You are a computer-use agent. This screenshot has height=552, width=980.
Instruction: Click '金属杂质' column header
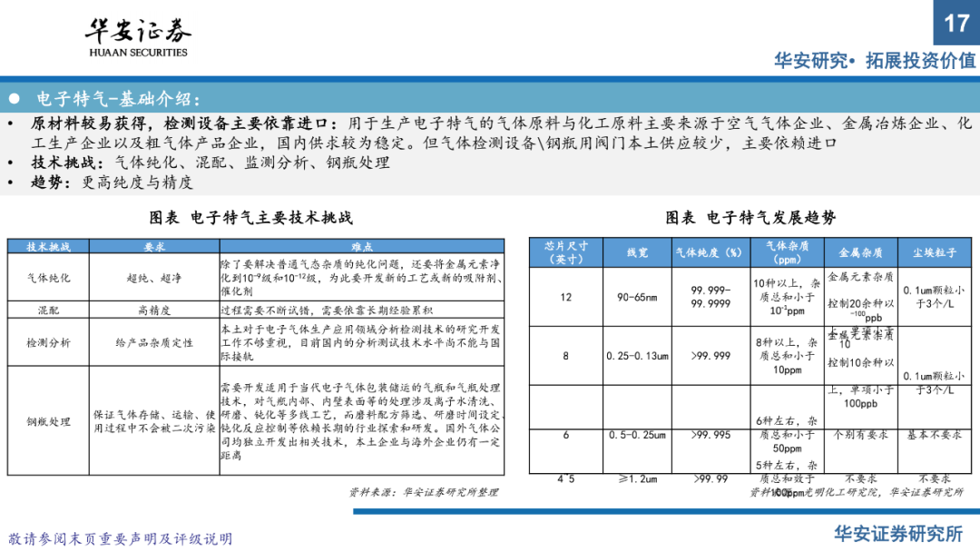pyautogui.click(x=860, y=252)
